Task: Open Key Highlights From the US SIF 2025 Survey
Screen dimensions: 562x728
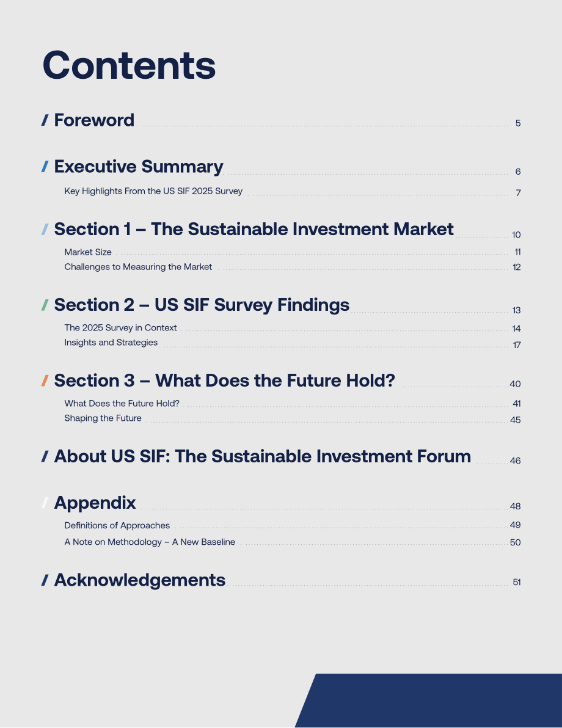Action: pos(153,191)
